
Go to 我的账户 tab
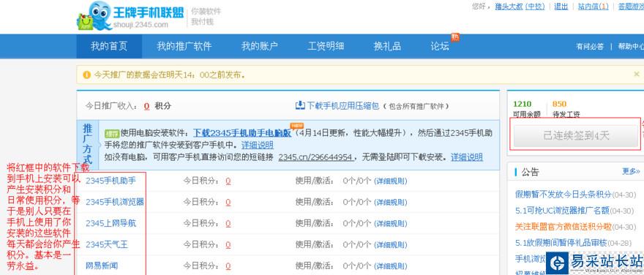[x=260, y=46]
